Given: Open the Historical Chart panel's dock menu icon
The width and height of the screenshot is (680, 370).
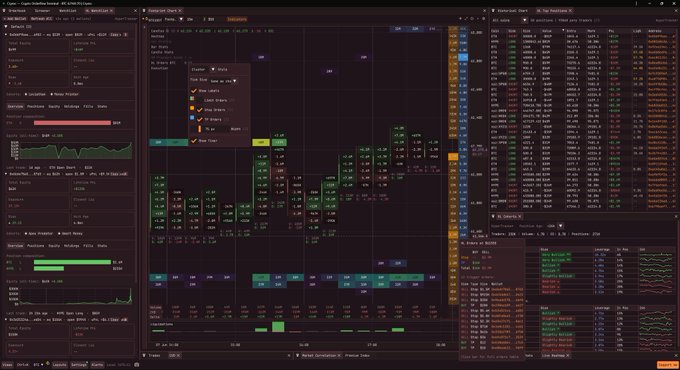Looking at the screenshot, I should [493, 10].
